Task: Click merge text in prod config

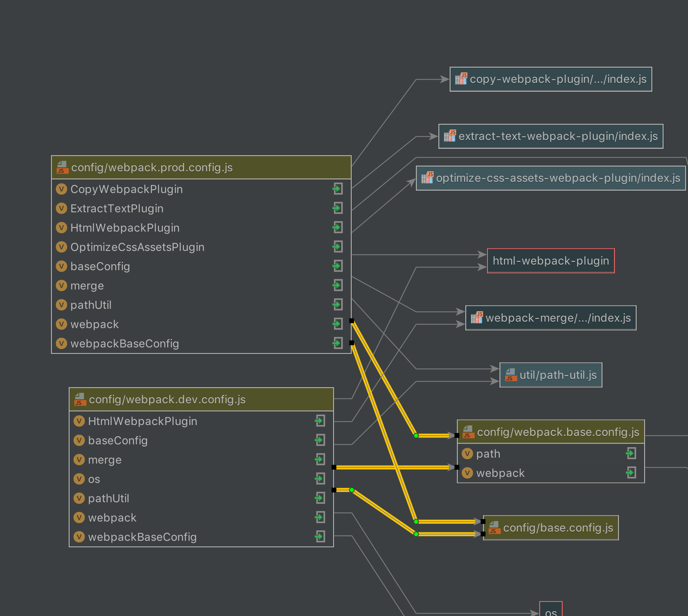Action: click(87, 286)
